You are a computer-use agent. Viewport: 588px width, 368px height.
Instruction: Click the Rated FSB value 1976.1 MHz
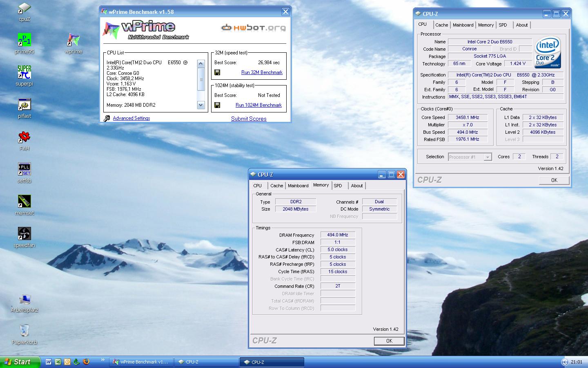[x=468, y=139]
